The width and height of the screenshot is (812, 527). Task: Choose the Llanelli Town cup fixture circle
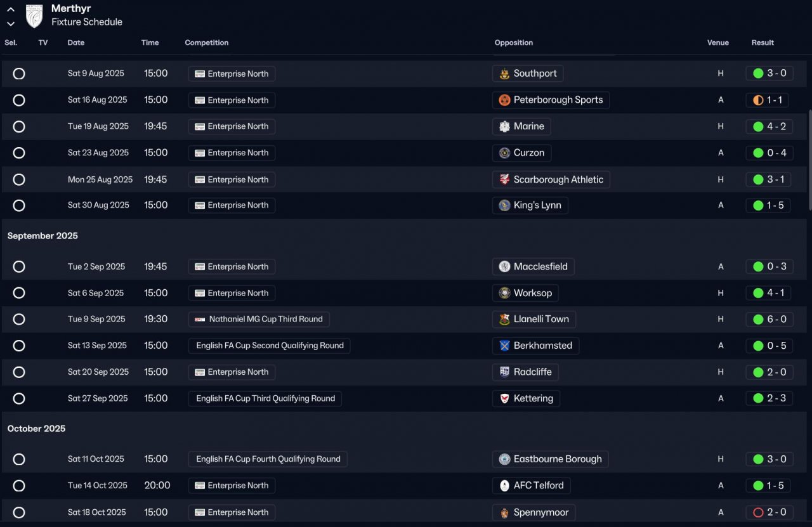(x=19, y=319)
